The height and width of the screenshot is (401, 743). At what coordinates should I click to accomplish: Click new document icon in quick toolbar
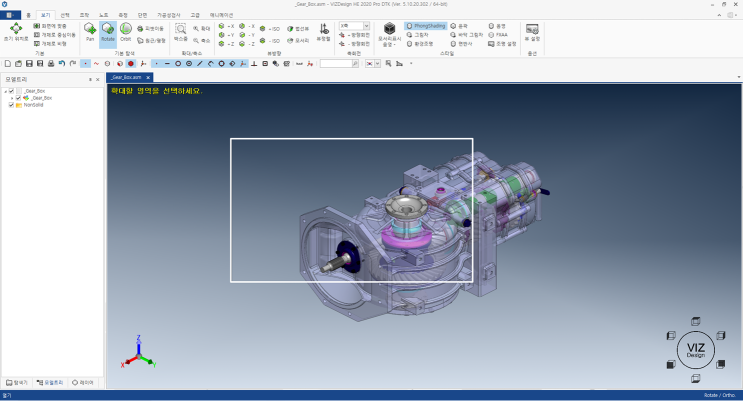pos(8,64)
